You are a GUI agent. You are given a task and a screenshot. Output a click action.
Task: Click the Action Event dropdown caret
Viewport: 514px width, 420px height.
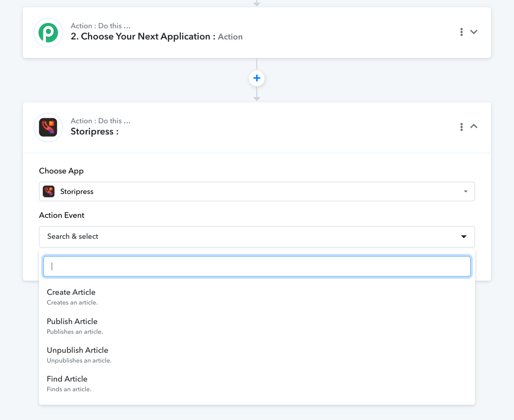coord(463,237)
